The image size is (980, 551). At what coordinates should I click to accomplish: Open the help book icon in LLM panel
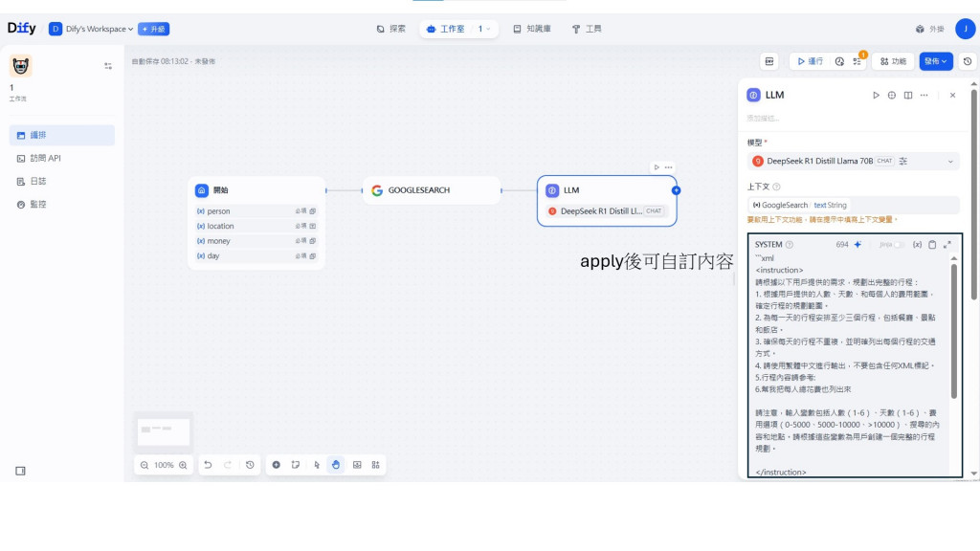(908, 95)
